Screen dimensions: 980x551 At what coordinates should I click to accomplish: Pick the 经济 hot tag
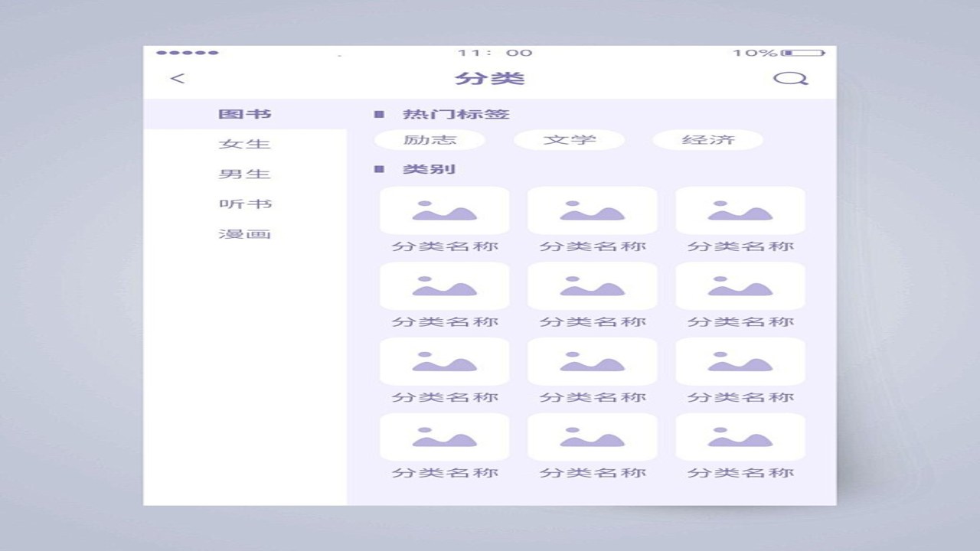708,139
